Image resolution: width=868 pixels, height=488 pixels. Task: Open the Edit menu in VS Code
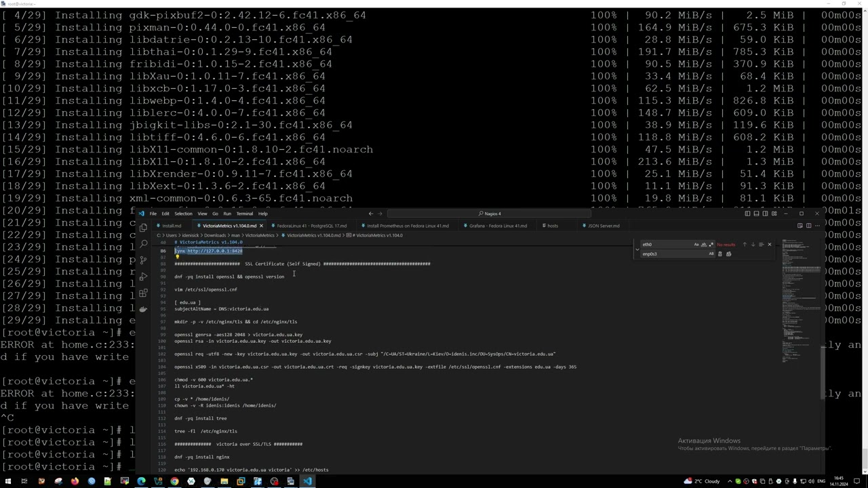[x=165, y=213]
